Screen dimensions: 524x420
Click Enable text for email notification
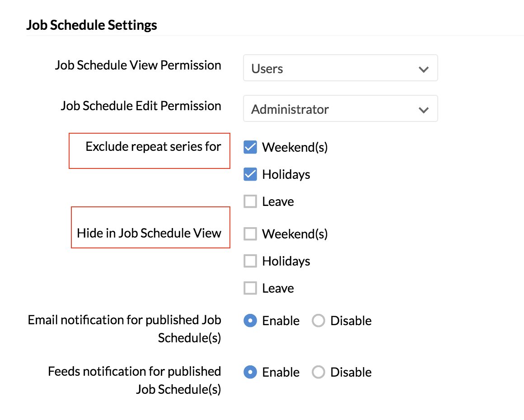tap(281, 321)
